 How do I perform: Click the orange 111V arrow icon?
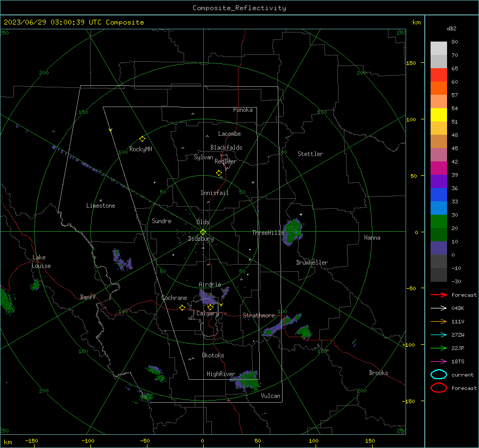click(439, 321)
